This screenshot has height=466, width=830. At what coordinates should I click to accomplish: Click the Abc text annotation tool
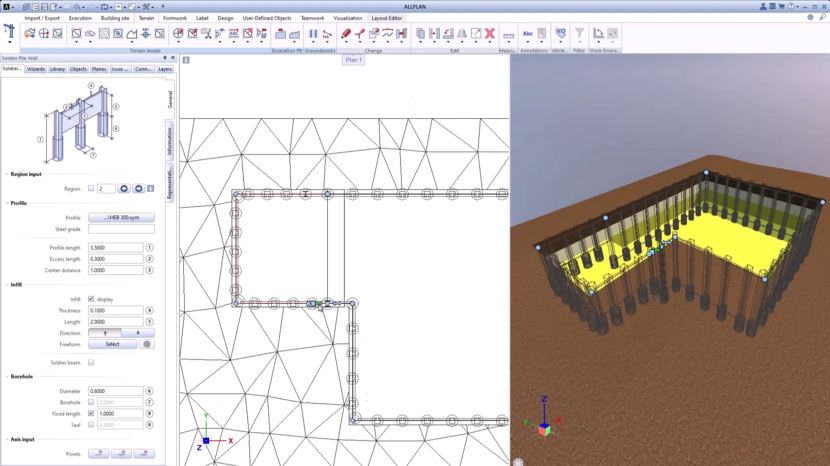pos(528,34)
